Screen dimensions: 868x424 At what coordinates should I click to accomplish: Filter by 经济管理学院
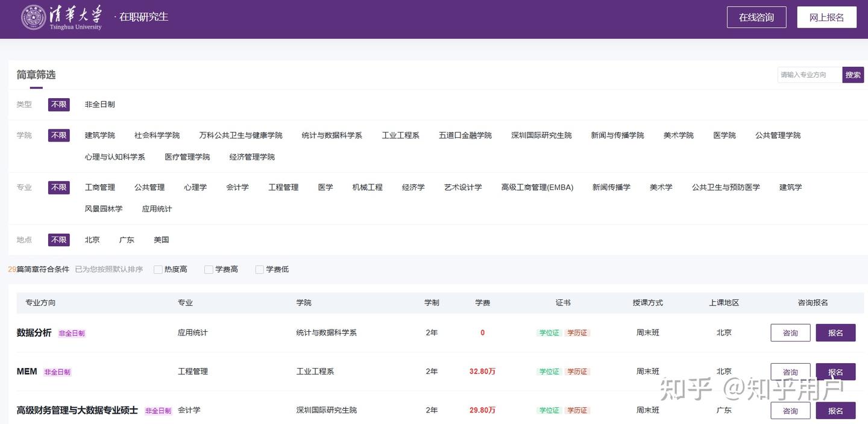[x=252, y=157]
